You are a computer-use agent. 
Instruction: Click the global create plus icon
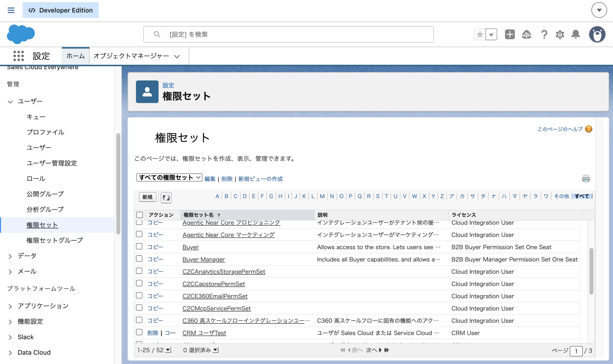click(510, 34)
